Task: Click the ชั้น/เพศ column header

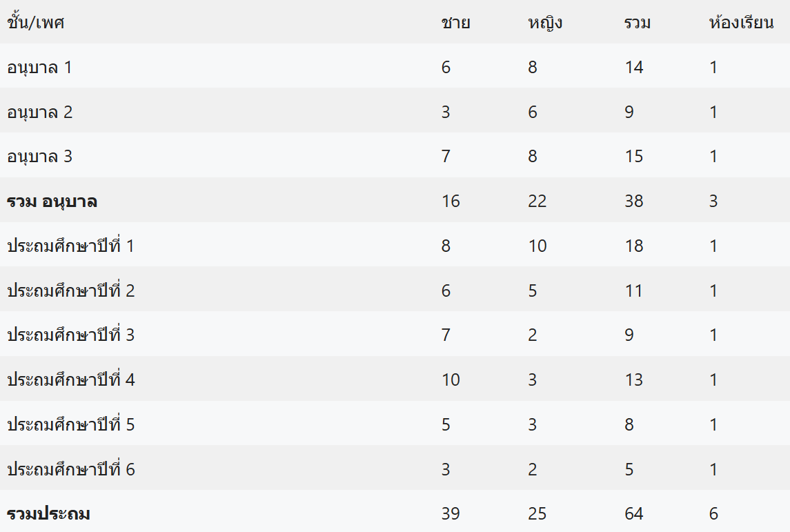Action: click(36, 23)
